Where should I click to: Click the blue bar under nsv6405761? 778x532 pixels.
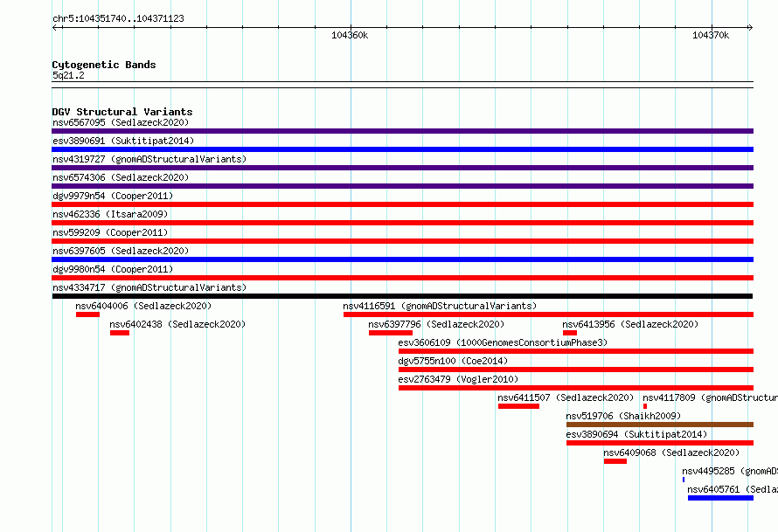(720, 498)
